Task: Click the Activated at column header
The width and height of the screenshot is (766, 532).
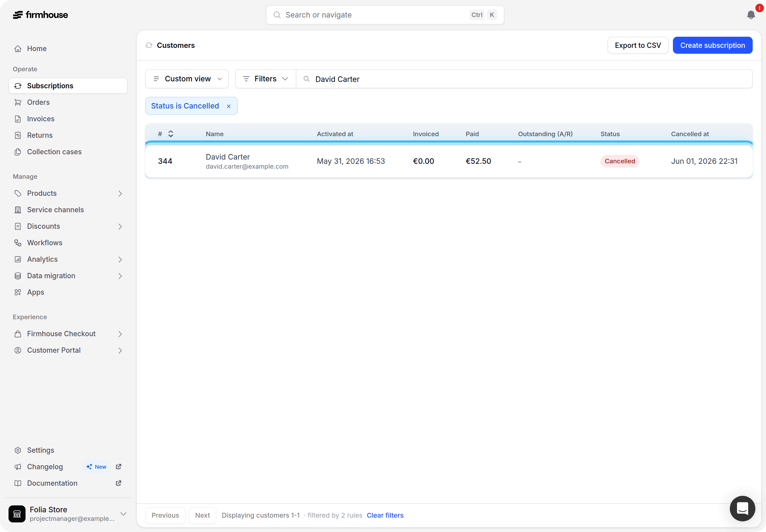Action: 335,134
